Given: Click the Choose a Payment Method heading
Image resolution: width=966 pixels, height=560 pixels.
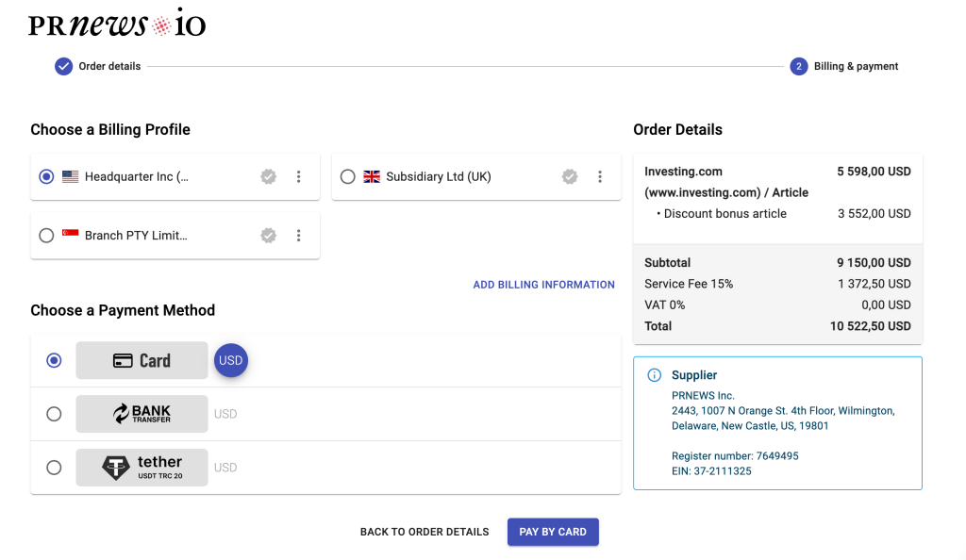Looking at the screenshot, I should (123, 310).
